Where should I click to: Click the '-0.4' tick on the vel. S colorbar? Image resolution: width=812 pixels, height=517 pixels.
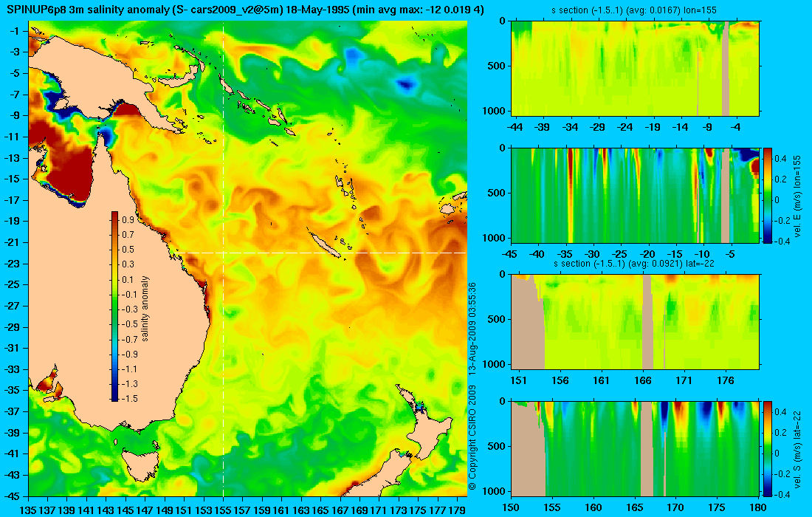click(782, 494)
